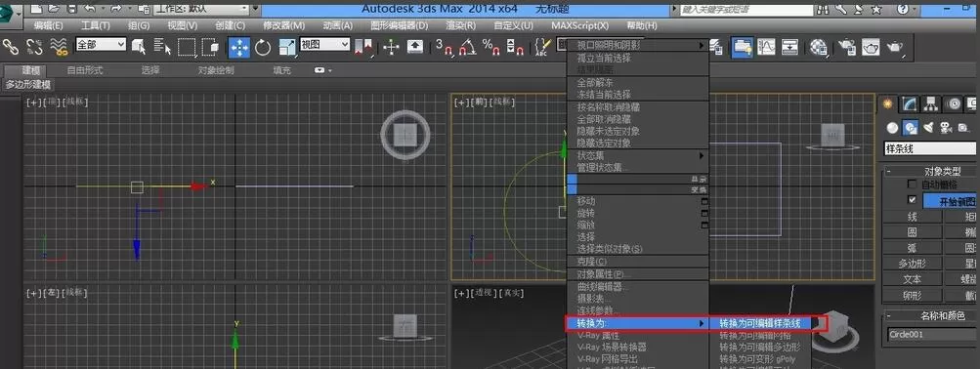Open the Material Editor sphere icon

818,47
